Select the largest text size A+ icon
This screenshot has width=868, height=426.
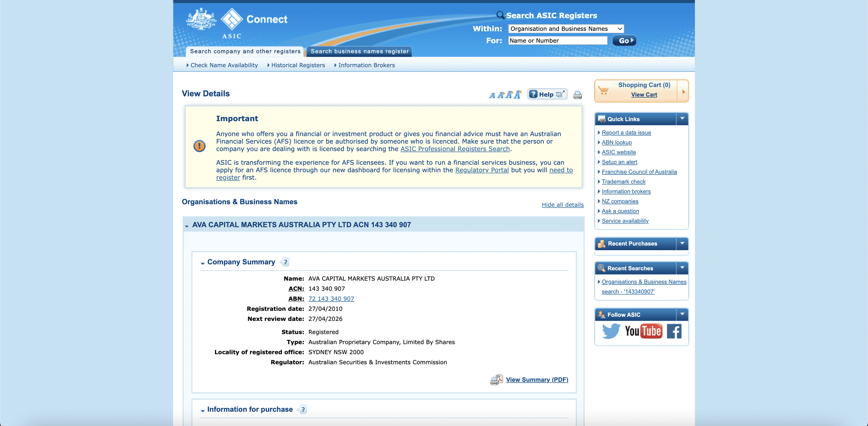(x=518, y=94)
